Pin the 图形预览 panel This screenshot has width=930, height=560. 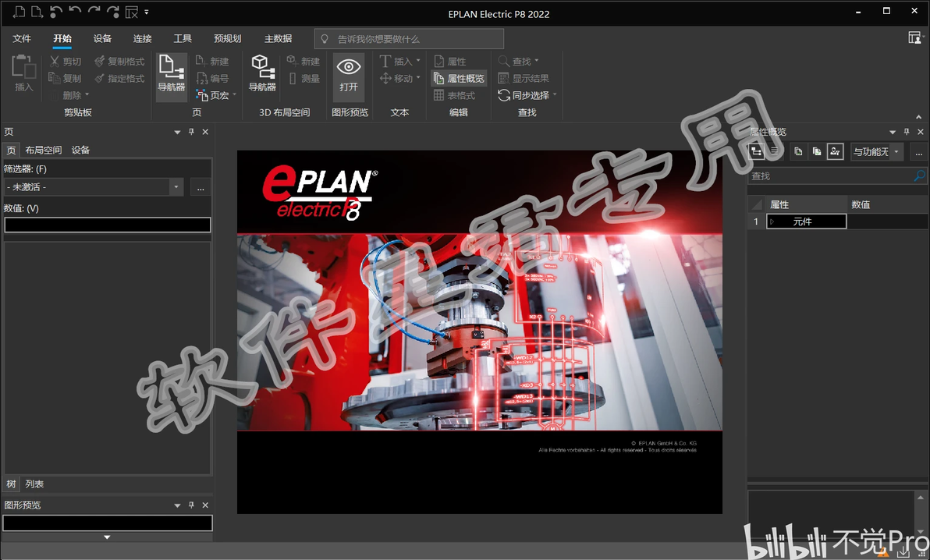[x=191, y=505]
